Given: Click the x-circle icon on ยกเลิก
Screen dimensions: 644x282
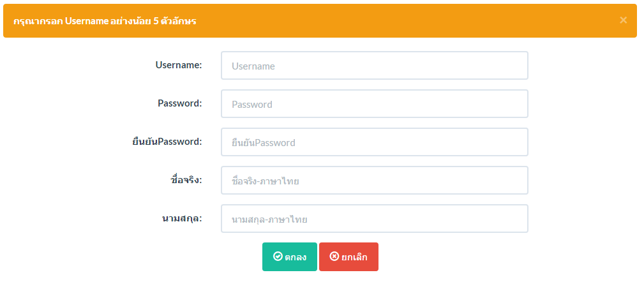Looking at the screenshot, I should pyautogui.click(x=334, y=256).
